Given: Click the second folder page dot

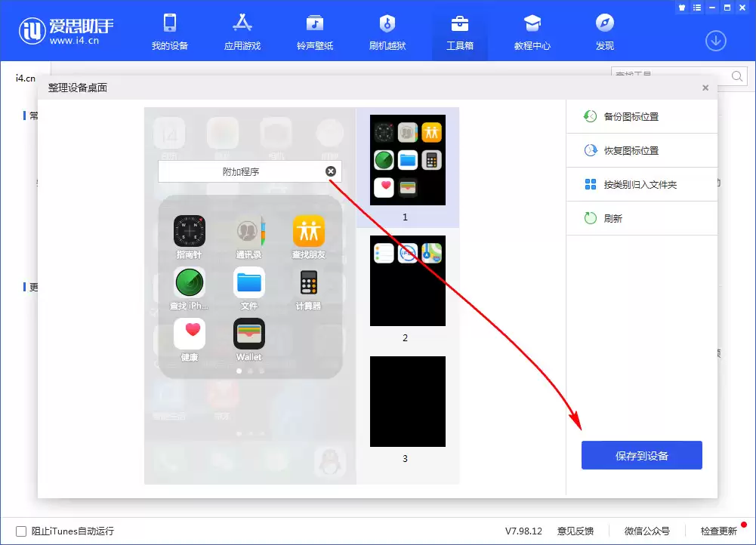Looking at the screenshot, I should tap(250, 371).
